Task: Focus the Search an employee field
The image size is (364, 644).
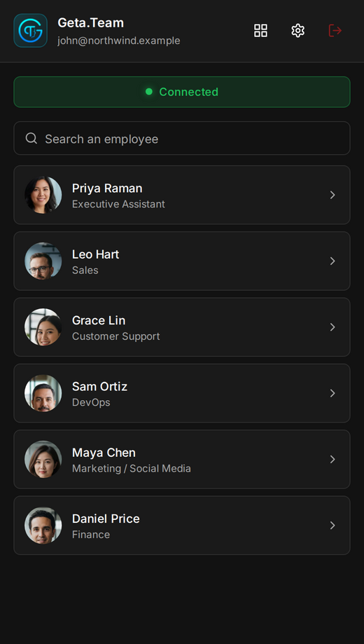Action: click(182, 139)
